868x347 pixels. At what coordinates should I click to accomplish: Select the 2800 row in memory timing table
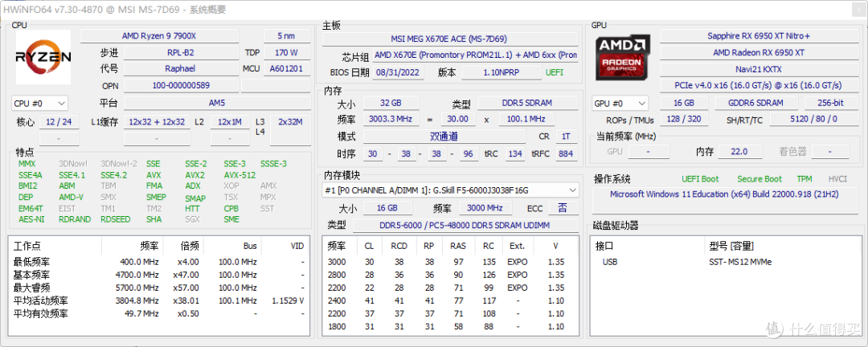click(449, 275)
